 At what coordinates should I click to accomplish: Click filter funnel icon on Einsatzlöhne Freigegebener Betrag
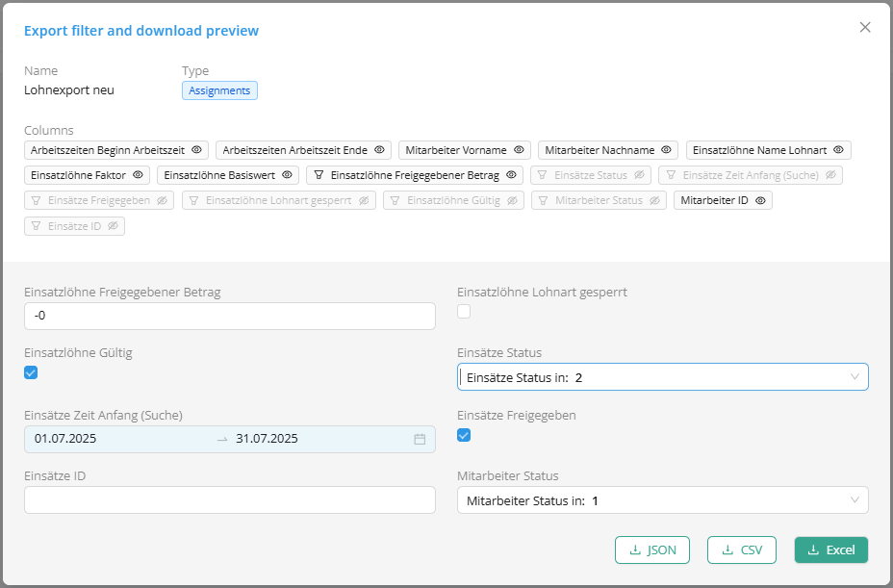319,175
